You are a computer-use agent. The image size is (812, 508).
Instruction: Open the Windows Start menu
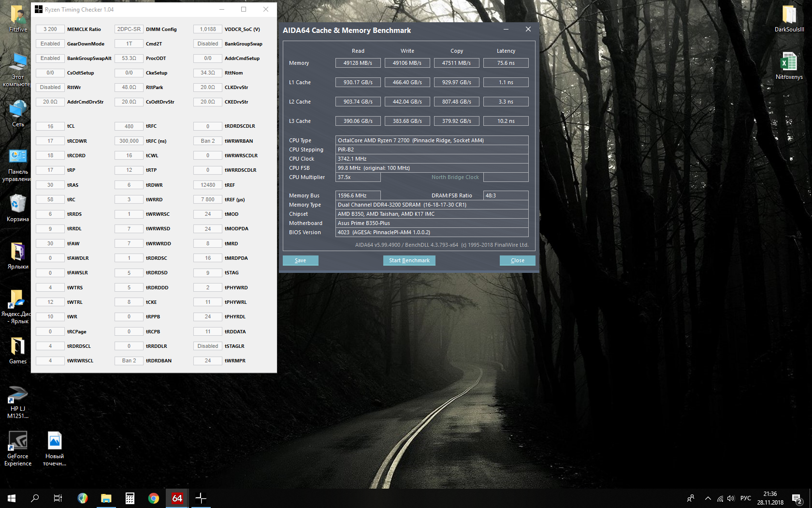(12, 498)
